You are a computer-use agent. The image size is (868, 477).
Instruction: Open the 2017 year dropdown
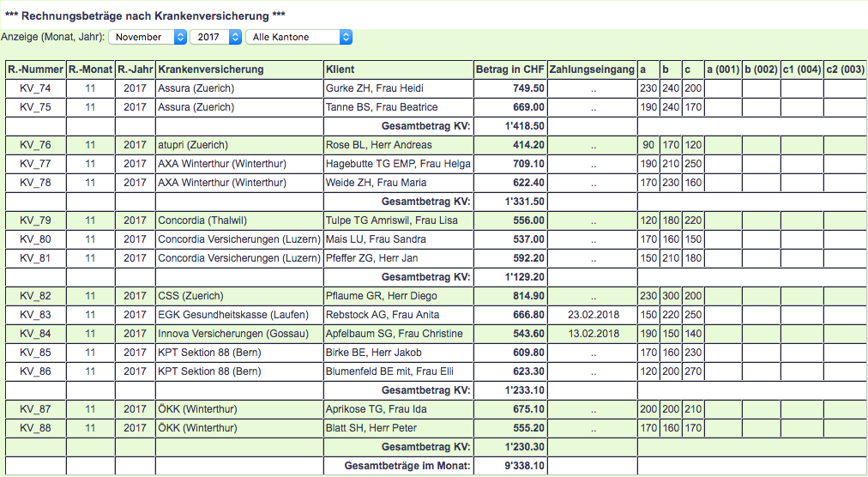tap(215, 37)
